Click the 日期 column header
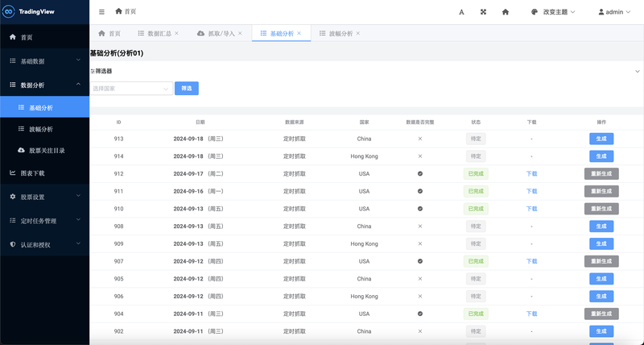The image size is (644, 345). [200, 123]
